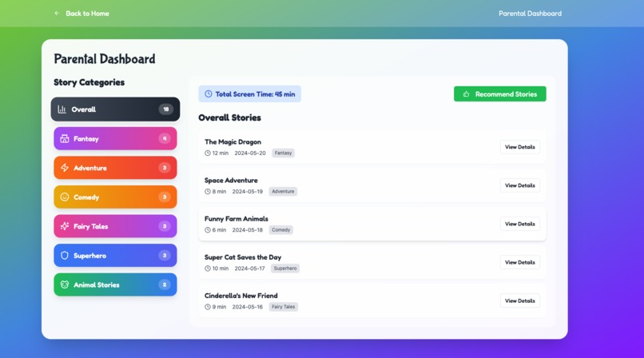
Task: Click the 18 count badge on Overall
Action: (166, 109)
